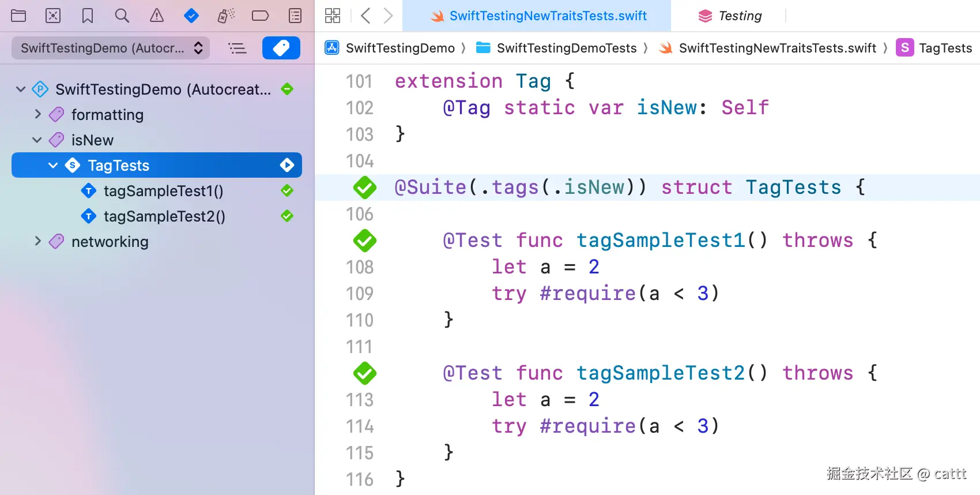Click the networking tag icon
This screenshot has height=495, width=980.
pos(56,242)
